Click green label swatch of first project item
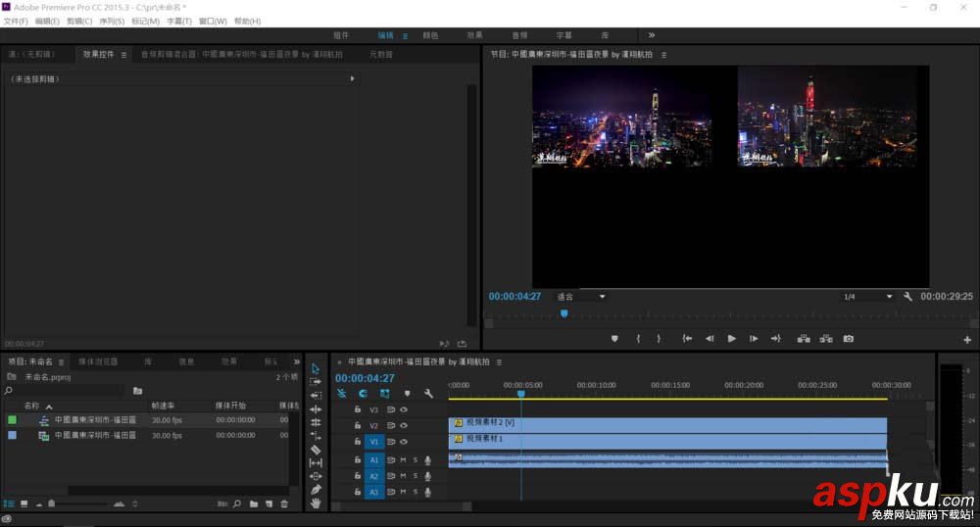Screen dimensions: 980x527 12,420
